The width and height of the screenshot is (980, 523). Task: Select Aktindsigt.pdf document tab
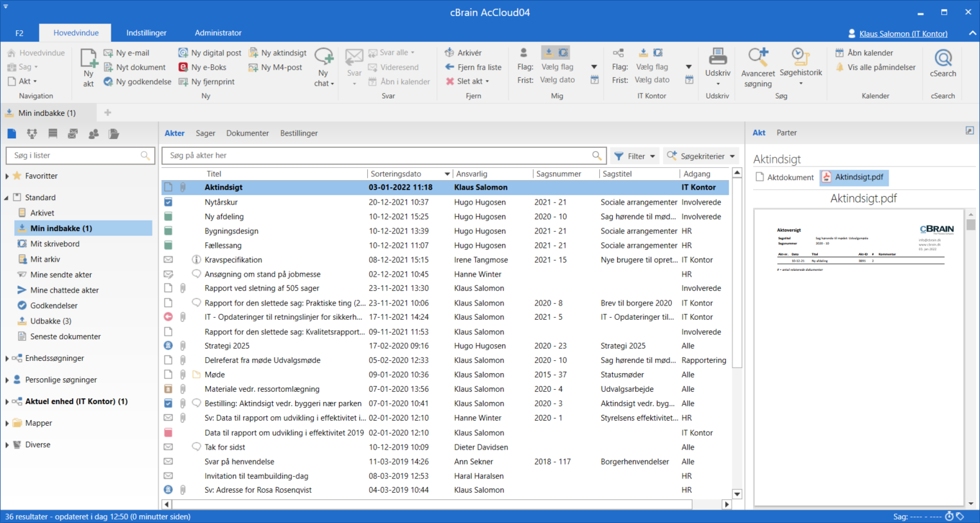tap(854, 177)
